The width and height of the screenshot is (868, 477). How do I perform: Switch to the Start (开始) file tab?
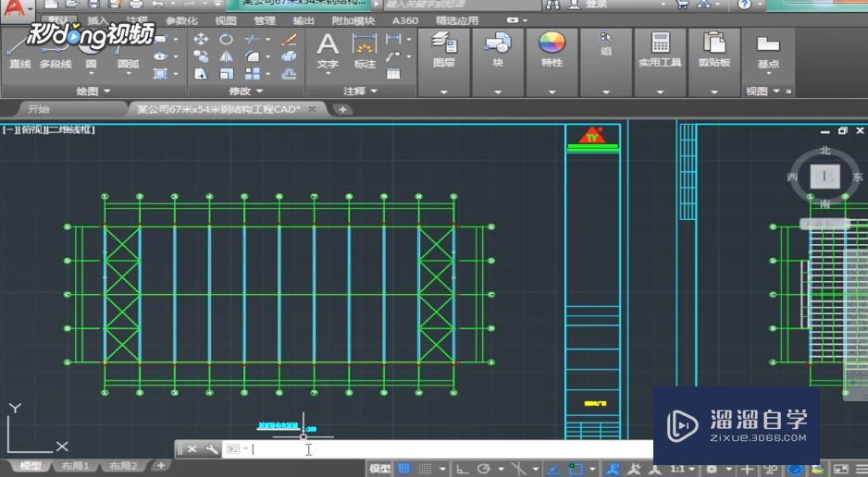point(39,109)
